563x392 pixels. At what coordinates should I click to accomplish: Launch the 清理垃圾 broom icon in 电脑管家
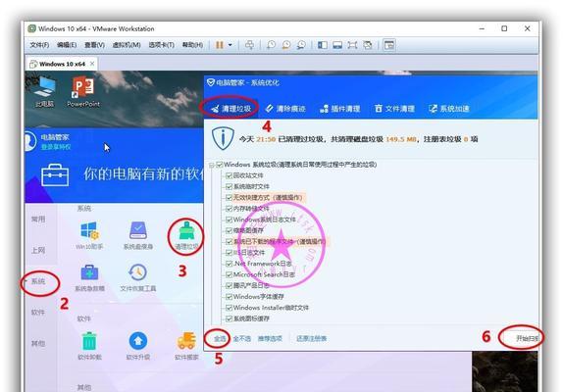coord(186,230)
